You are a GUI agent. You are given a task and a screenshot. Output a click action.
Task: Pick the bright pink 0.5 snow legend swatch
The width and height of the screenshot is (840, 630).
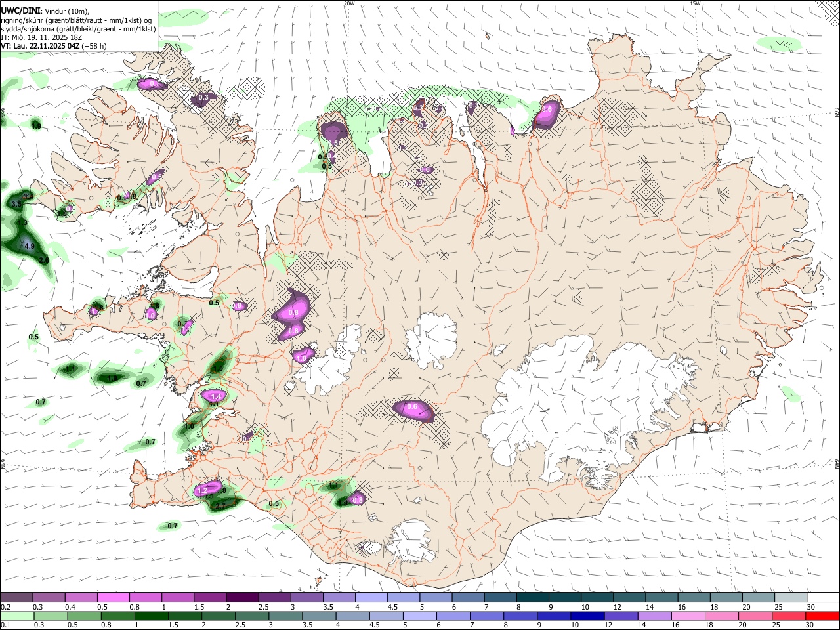coord(113,598)
